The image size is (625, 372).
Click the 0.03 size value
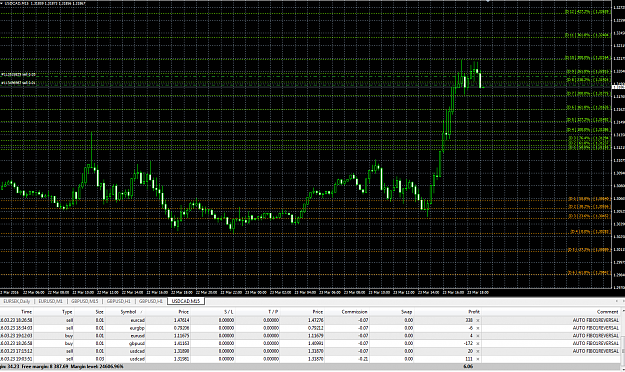[x=100, y=359]
